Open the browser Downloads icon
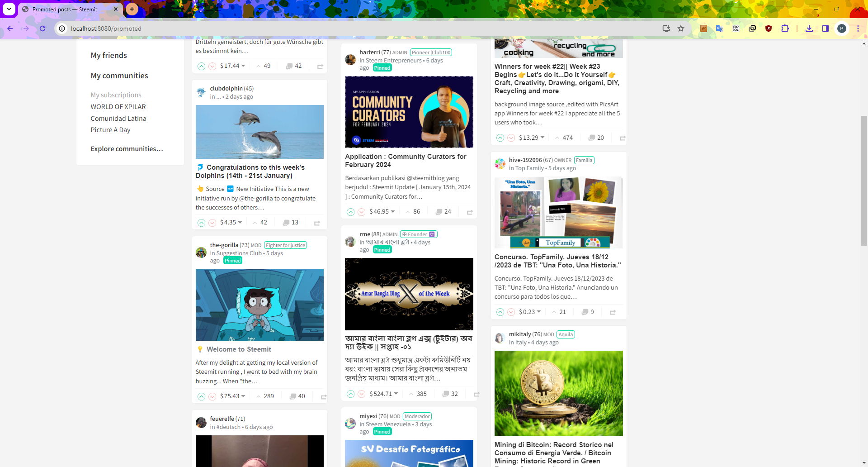 point(809,29)
